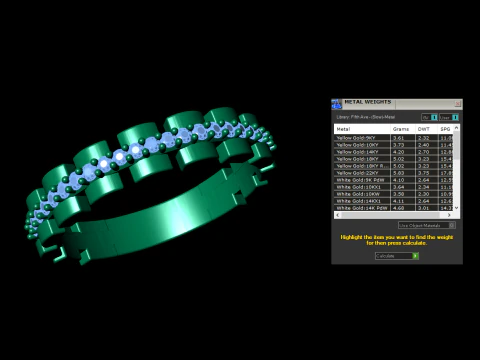The height and width of the screenshot is (360, 480).
Task: Click the 5.83 grams value
Action: coord(399,173)
